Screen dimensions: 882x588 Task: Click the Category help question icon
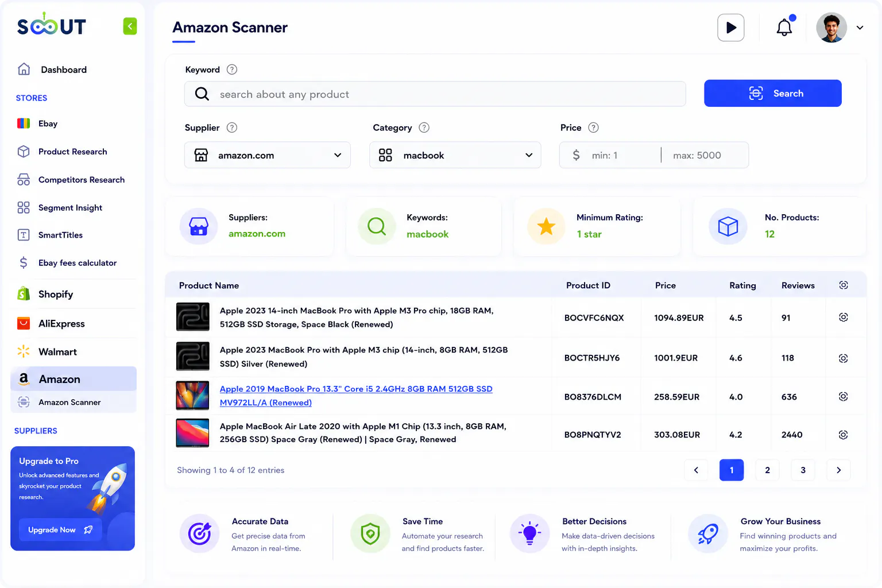[x=424, y=127]
